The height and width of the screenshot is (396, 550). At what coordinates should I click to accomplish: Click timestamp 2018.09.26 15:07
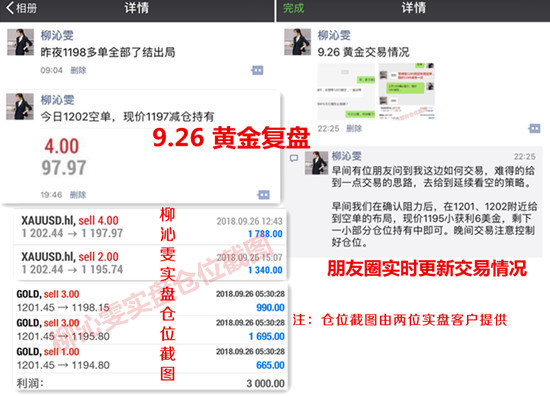coord(249,257)
